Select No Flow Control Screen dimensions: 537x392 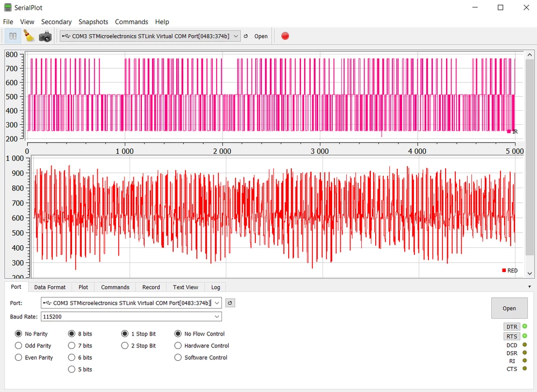click(199, 334)
